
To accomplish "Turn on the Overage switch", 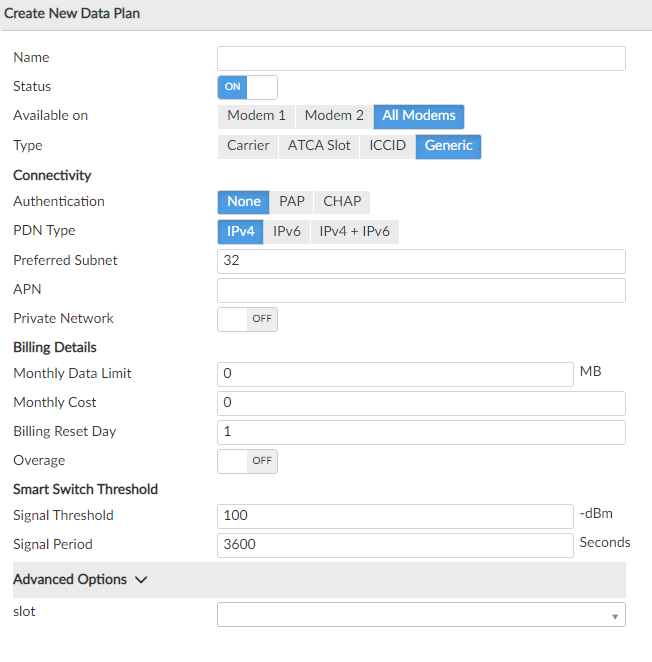I will (247, 461).
